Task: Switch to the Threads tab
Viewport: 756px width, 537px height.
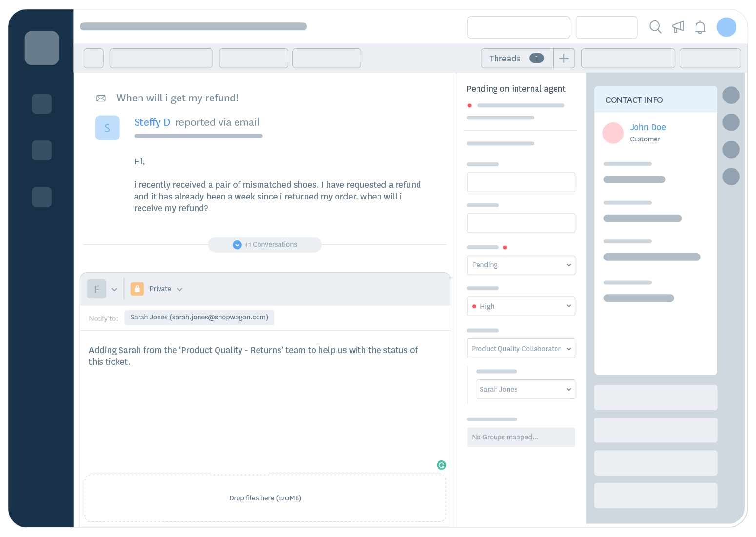Action: [504, 58]
